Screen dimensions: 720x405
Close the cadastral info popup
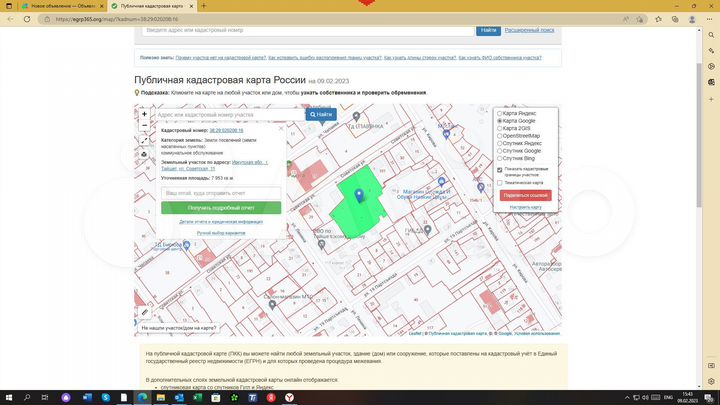(281, 129)
